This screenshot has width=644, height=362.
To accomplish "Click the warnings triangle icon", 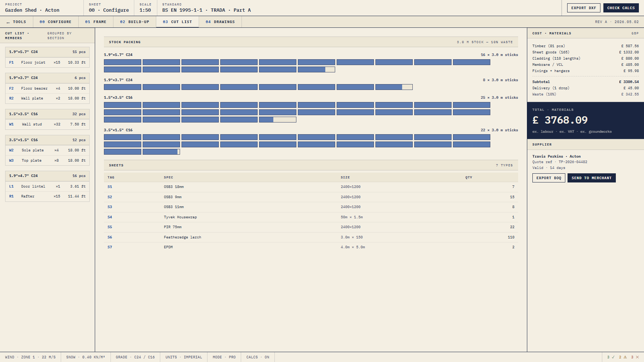I will (625, 357).
